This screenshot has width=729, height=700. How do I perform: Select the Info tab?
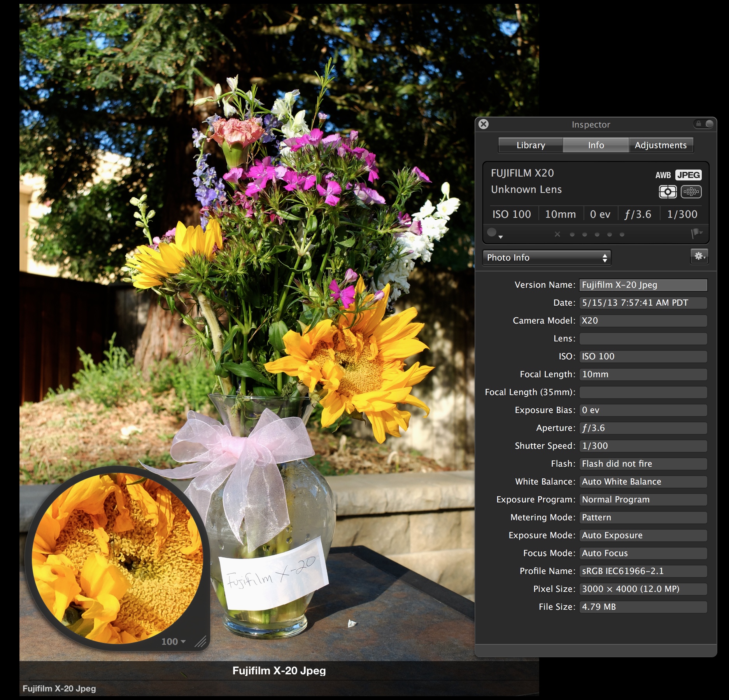596,145
